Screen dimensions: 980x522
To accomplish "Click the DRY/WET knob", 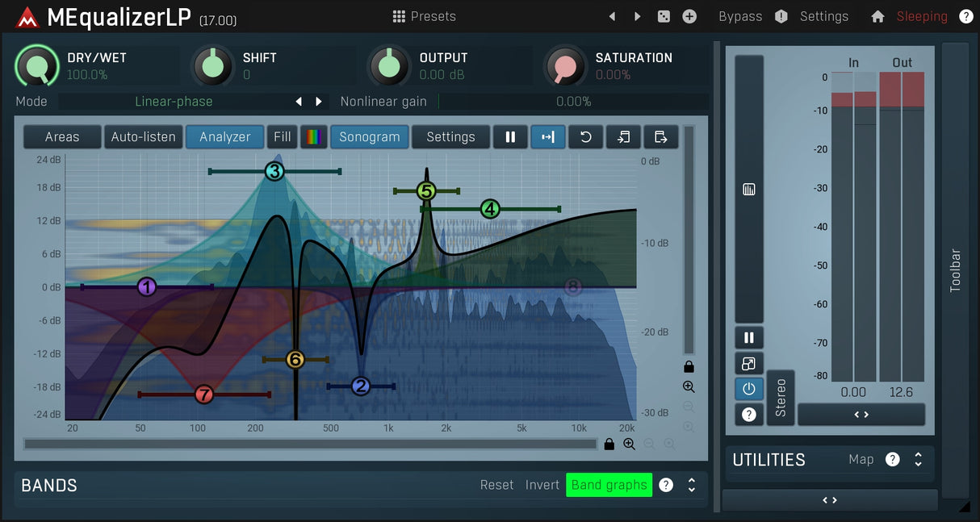I will 36,67.
